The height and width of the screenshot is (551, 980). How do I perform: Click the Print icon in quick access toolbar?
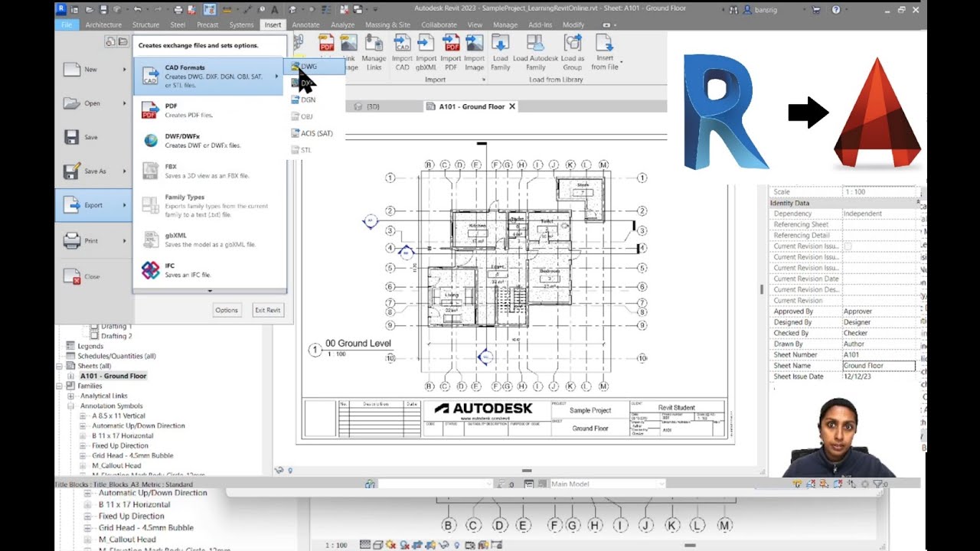(178, 10)
